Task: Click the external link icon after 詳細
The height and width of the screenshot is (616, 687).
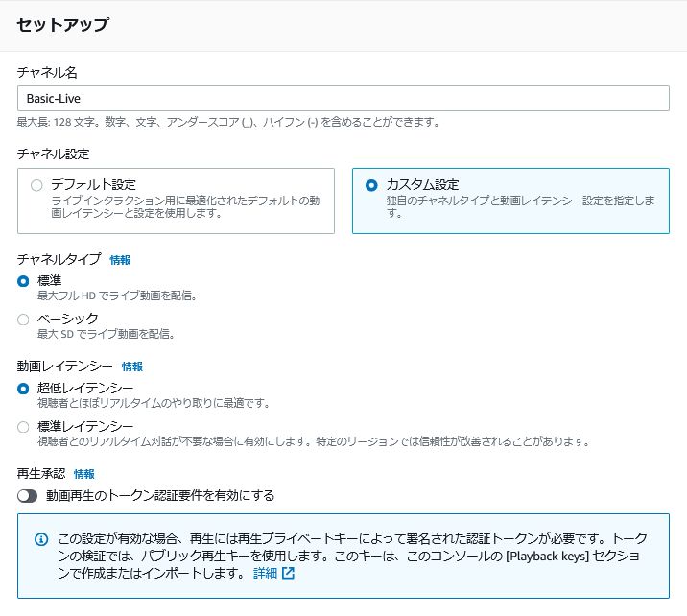Action: [x=288, y=573]
